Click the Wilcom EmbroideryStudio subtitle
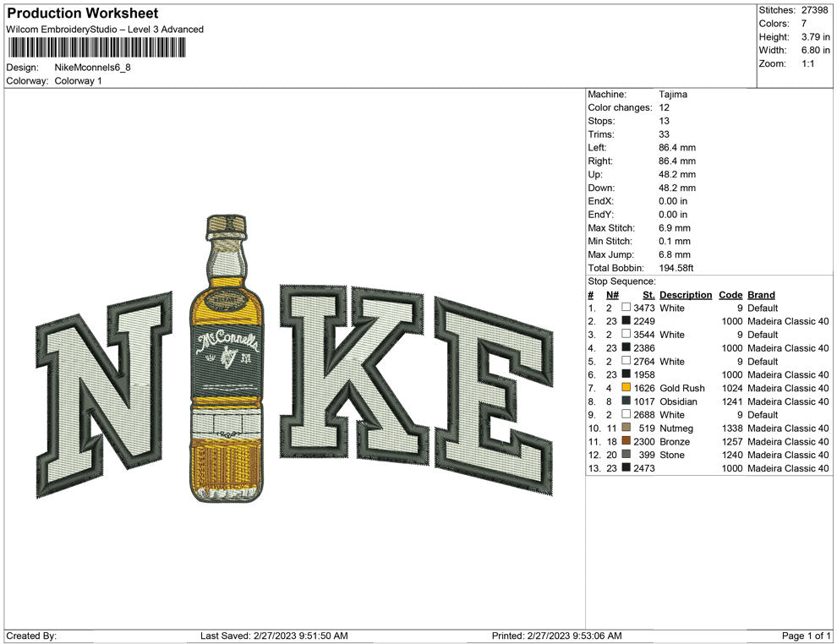 pyautogui.click(x=105, y=30)
